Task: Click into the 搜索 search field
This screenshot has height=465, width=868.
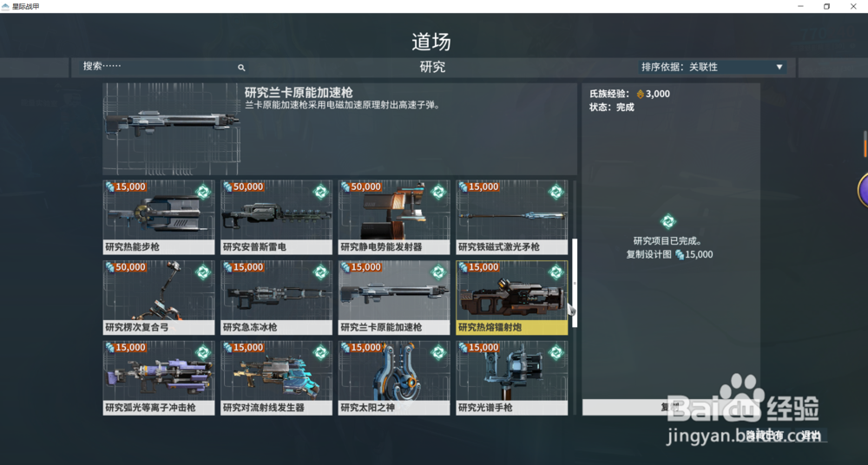Action: pyautogui.click(x=158, y=67)
